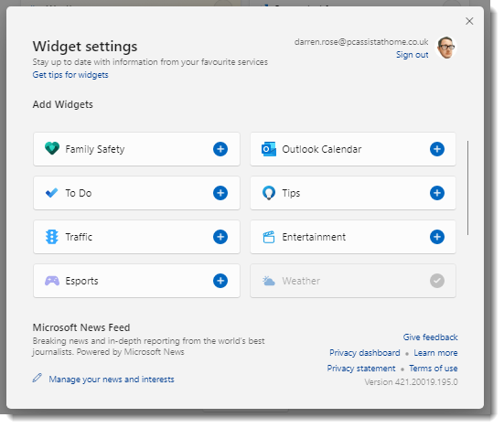Click the To Do label text
Viewport: 504px width, 428px height.
pos(79,193)
